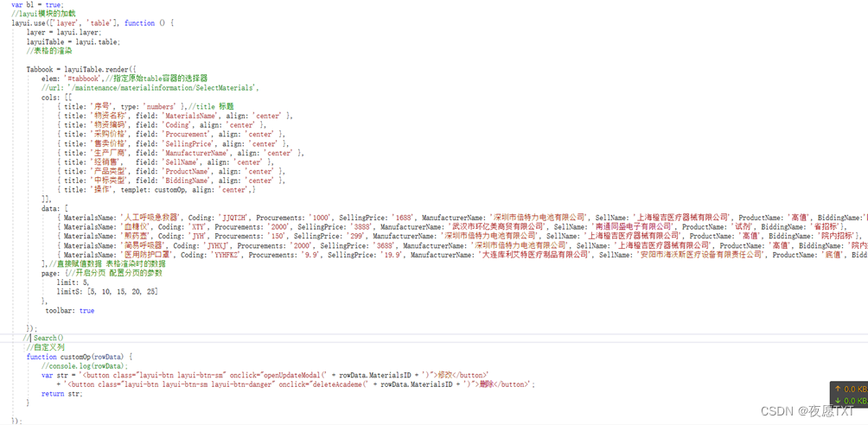Click field 'Procurement' in the 采购价格 column line
Image resolution: width=868 pixels, height=425 pixels.
tap(188, 134)
